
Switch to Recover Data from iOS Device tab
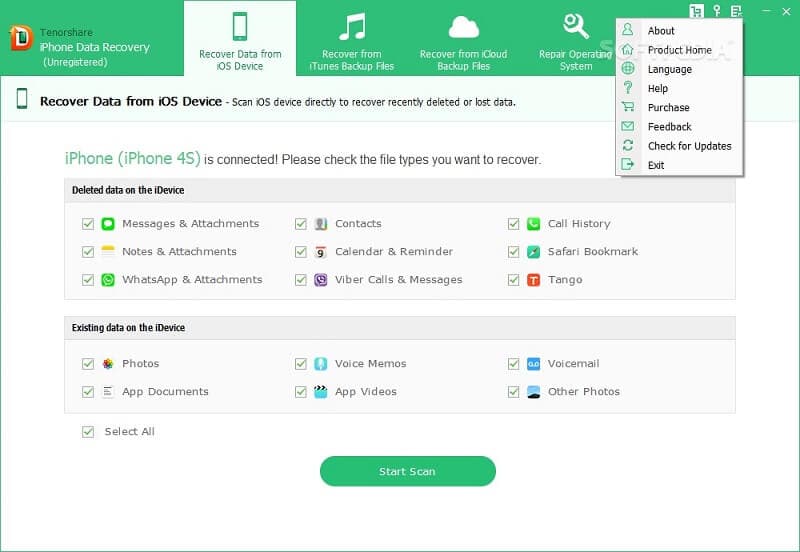tap(240, 39)
